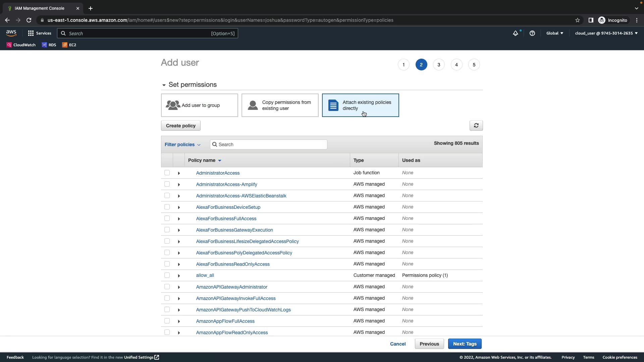This screenshot has height=362, width=644.
Task: Open the Services grid menu
Action: coord(40,33)
